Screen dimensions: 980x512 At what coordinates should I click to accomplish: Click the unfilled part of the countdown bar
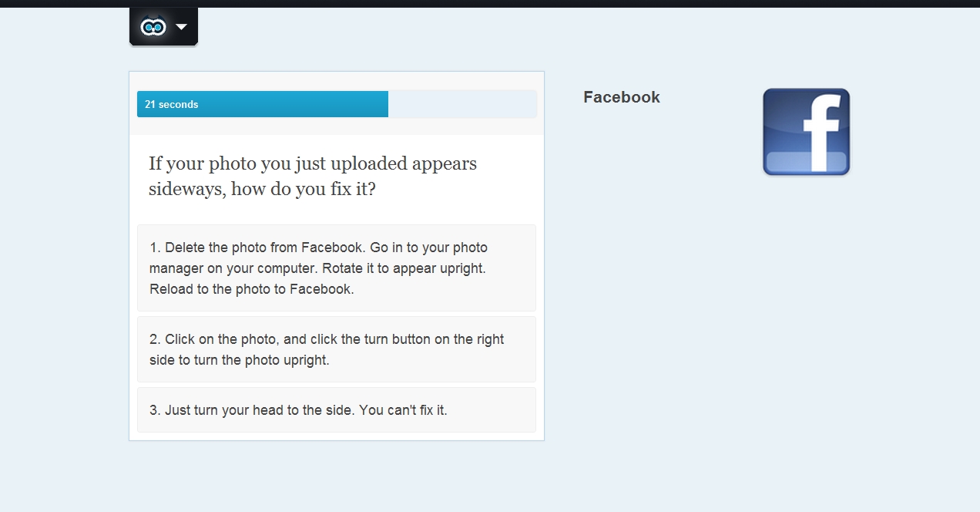462,104
